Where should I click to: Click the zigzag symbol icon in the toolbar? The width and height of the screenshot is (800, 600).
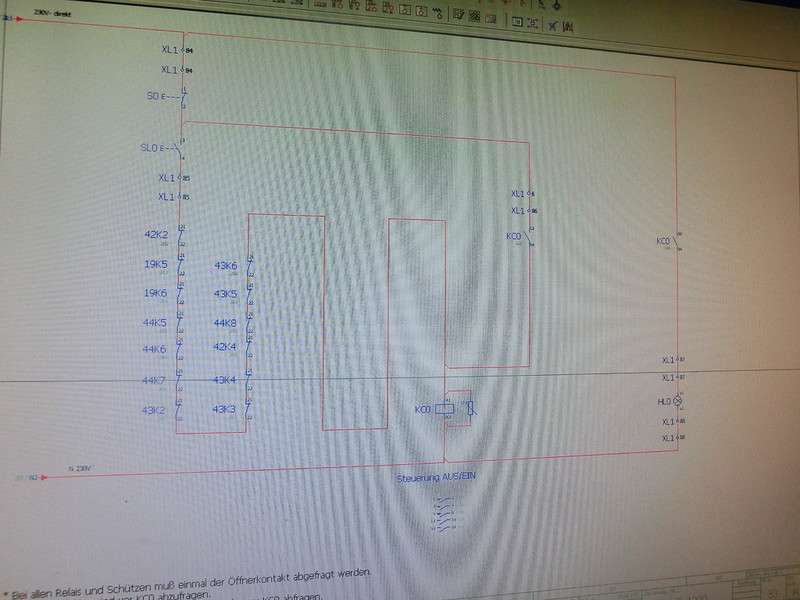[436, 13]
